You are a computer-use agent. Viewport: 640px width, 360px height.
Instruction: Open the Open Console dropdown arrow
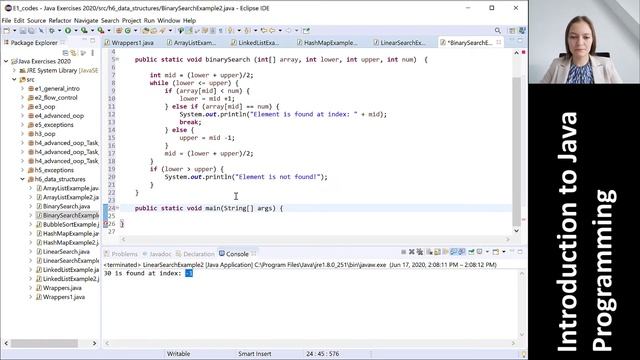(x=504, y=252)
